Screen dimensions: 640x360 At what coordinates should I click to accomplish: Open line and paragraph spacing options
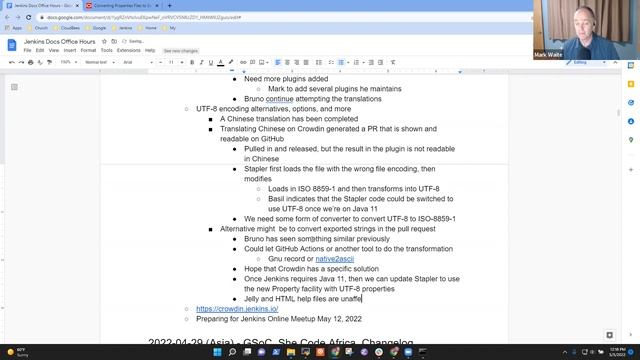click(319, 62)
